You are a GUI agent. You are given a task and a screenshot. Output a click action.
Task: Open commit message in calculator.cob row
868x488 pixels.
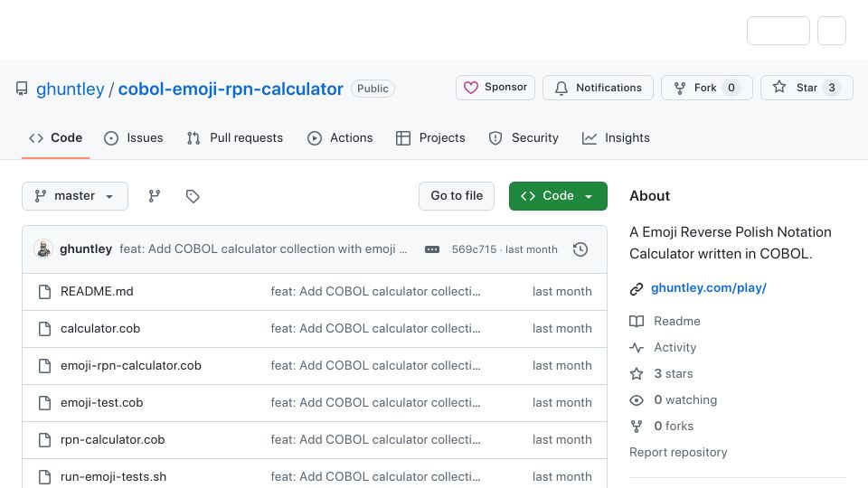375,329
